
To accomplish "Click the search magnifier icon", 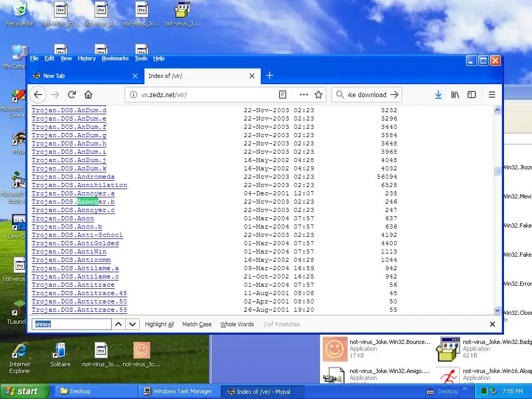I will tap(340, 95).
